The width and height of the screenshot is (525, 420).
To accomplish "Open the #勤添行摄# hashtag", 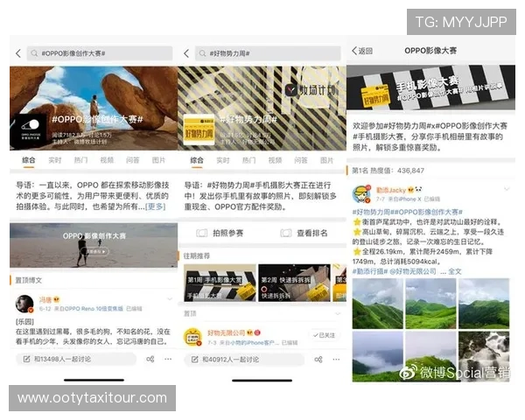I will [x=370, y=271].
